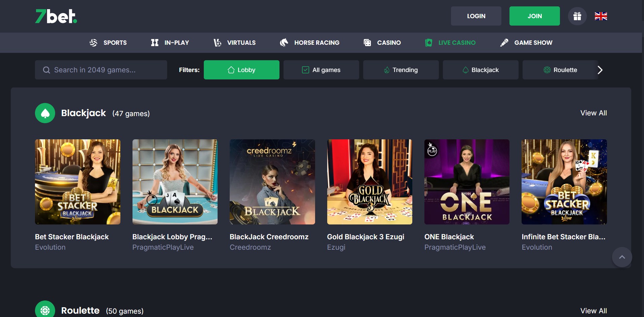The height and width of the screenshot is (317, 644).
Task: Click the green spade Blackjack section icon
Action: pyautogui.click(x=45, y=113)
